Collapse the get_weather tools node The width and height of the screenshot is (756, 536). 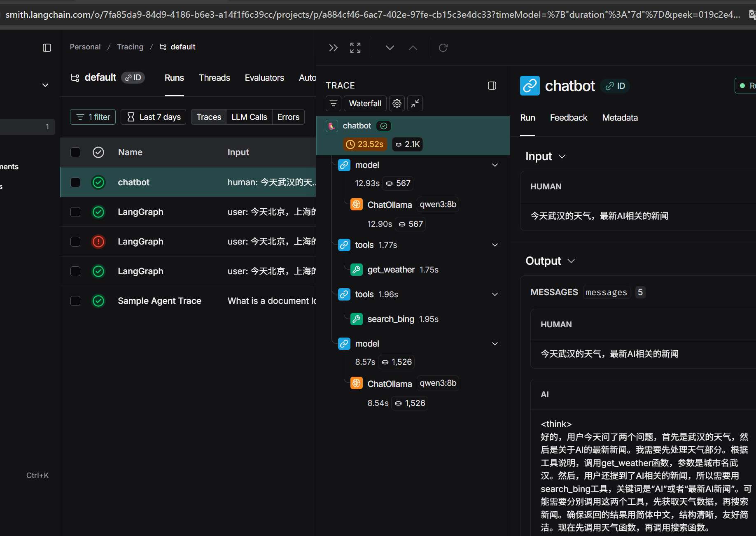tap(495, 245)
